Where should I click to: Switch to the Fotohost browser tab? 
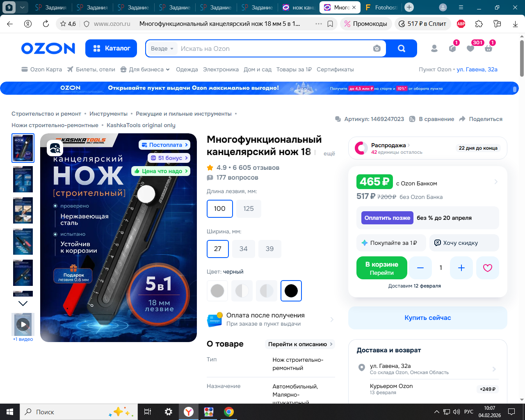(381, 7)
